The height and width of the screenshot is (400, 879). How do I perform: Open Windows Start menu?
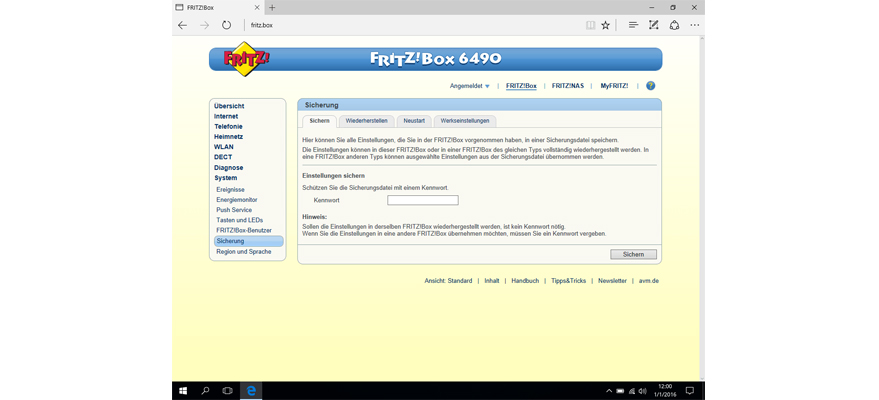tap(183, 389)
